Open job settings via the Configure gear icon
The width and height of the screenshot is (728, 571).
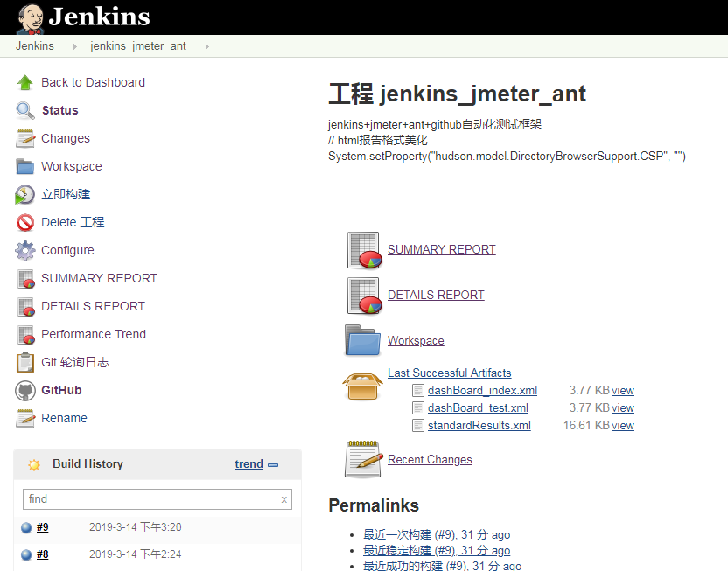pos(24,250)
